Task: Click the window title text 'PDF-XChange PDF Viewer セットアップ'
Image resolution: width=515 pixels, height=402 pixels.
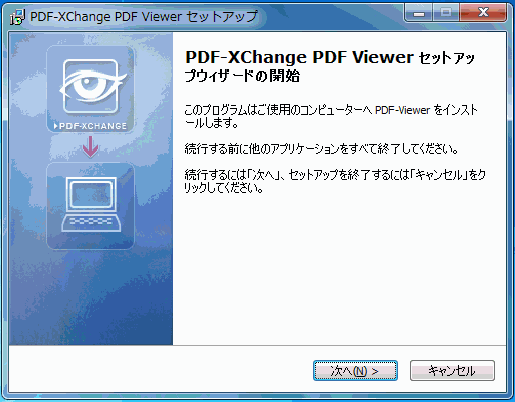Action: tap(144, 16)
